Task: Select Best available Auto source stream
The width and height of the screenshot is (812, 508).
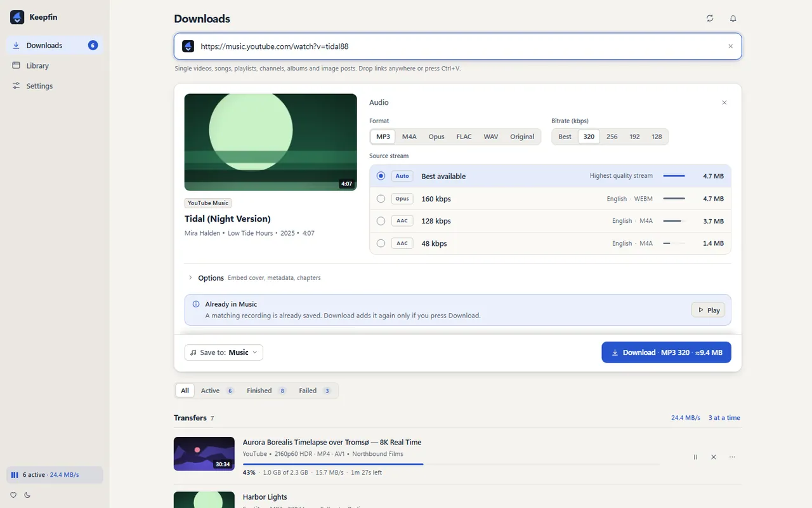Action: [x=550, y=176]
